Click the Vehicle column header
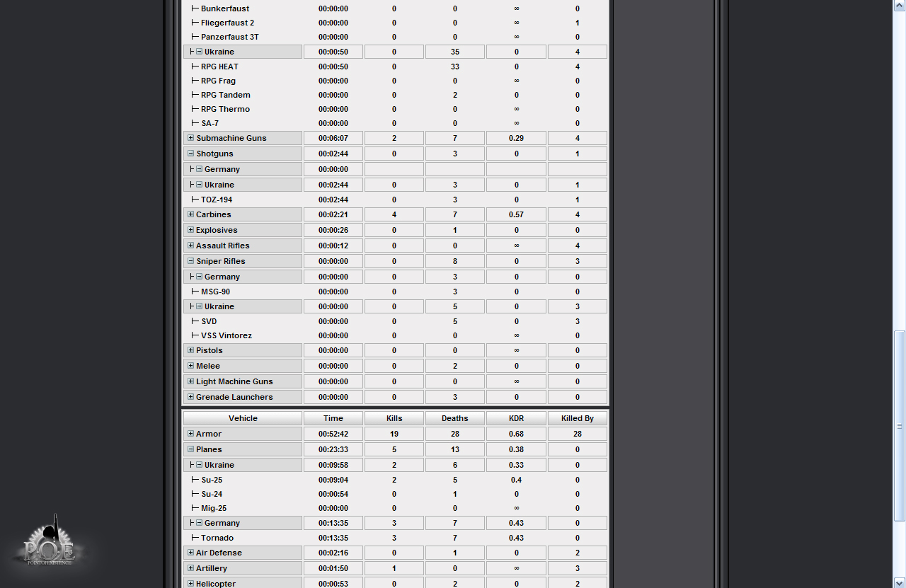906x588 pixels. (243, 418)
